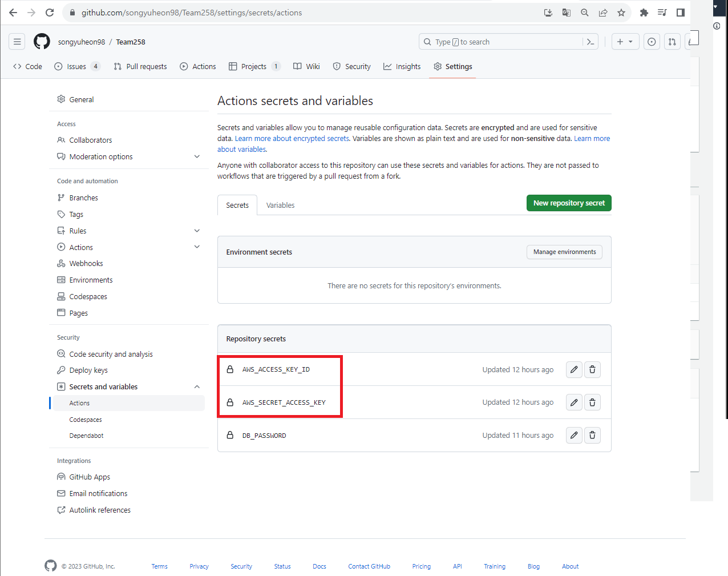Image resolution: width=728 pixels, height=576 pixels.
Task: Expand the Actions sidebar section chevron
Action: click(197, 247)
